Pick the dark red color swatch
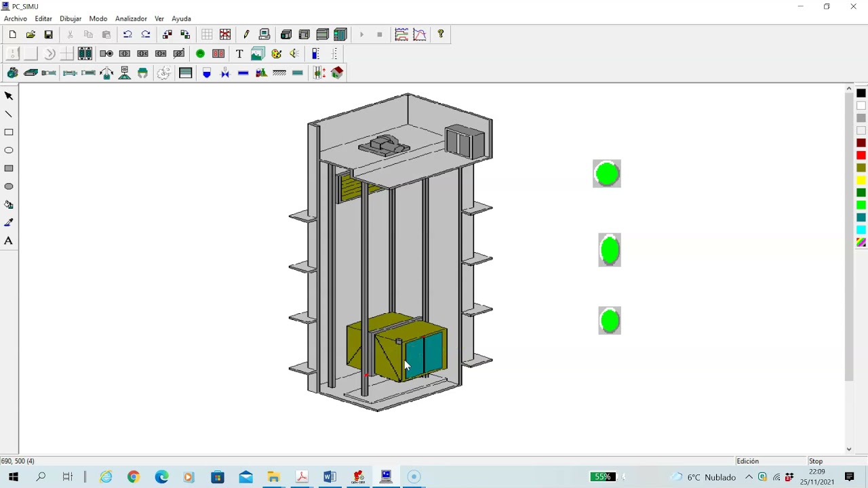This screenshot has width=868, height=488. point(861,143)
